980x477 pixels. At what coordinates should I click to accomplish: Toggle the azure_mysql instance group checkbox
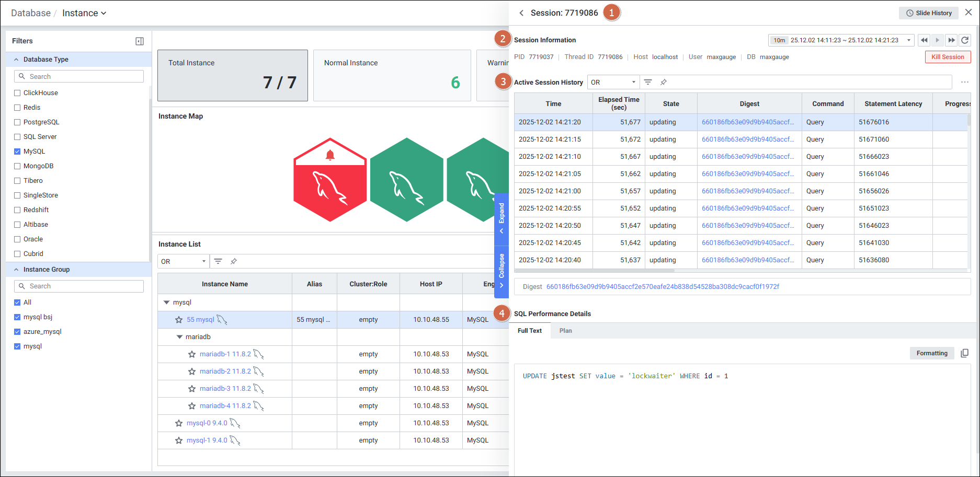[x=17, y=332]
